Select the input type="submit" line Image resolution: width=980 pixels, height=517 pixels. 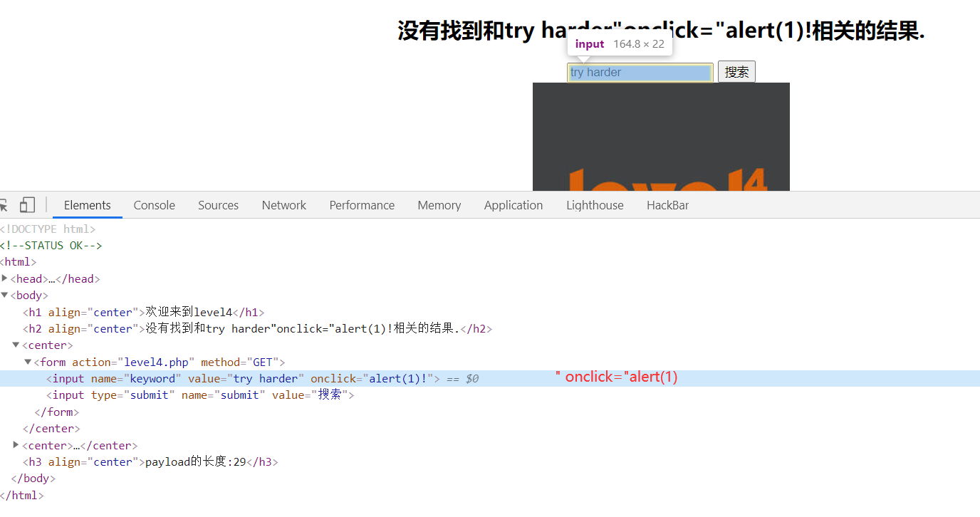(200, 395)
